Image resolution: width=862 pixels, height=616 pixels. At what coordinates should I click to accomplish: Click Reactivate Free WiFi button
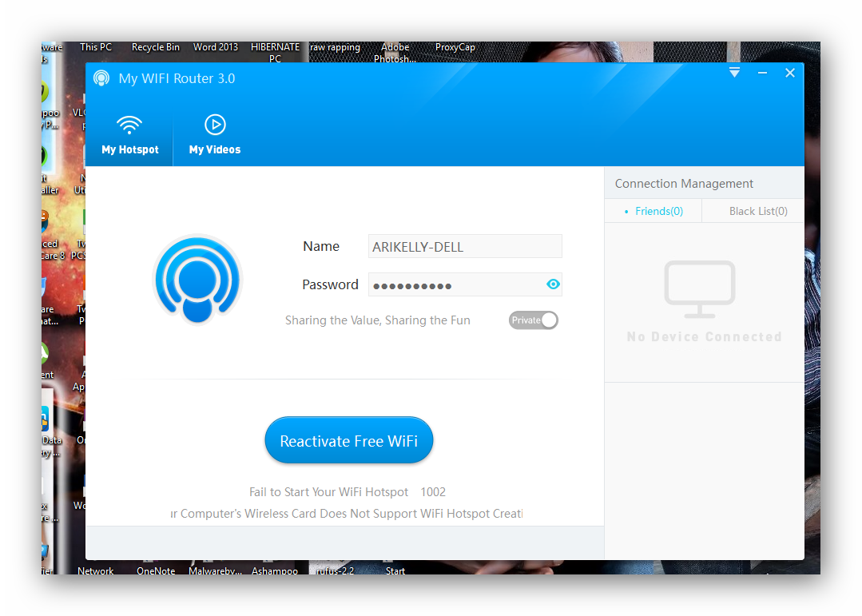(x=349, y=440)
